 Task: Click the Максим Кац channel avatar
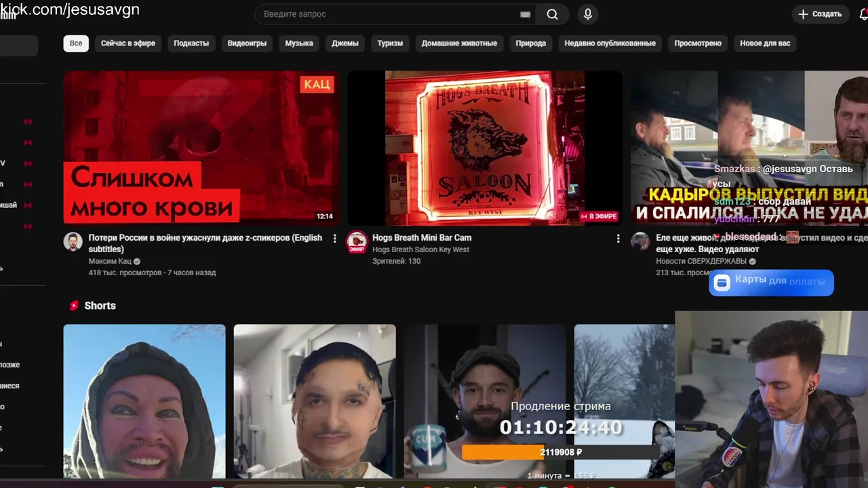[73, 242]
